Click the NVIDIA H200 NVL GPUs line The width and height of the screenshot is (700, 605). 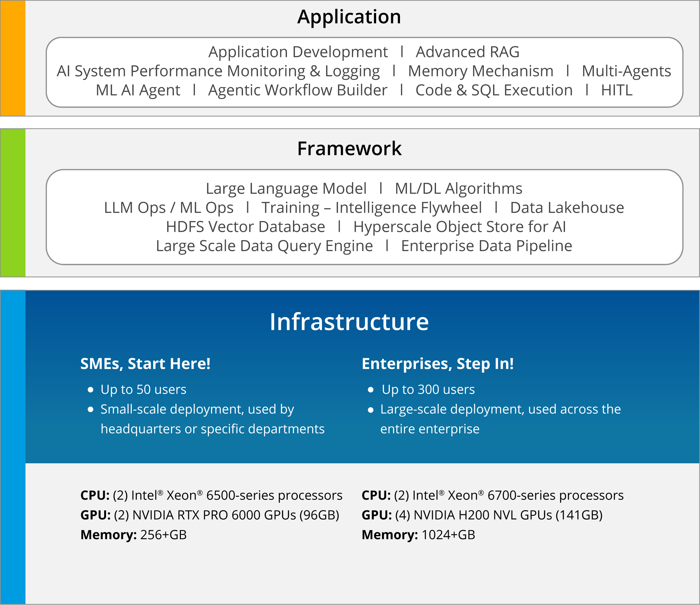[x=482, y=516]
